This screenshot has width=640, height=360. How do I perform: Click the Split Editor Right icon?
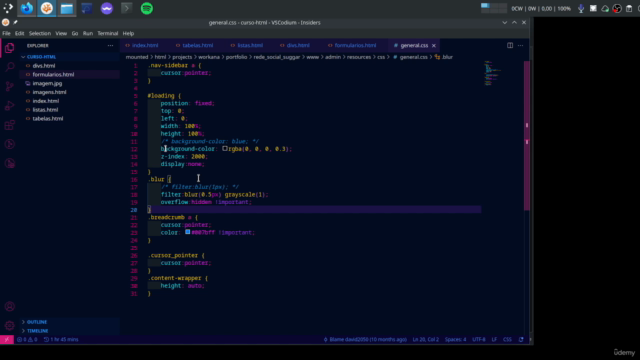[x=510, y=45]
